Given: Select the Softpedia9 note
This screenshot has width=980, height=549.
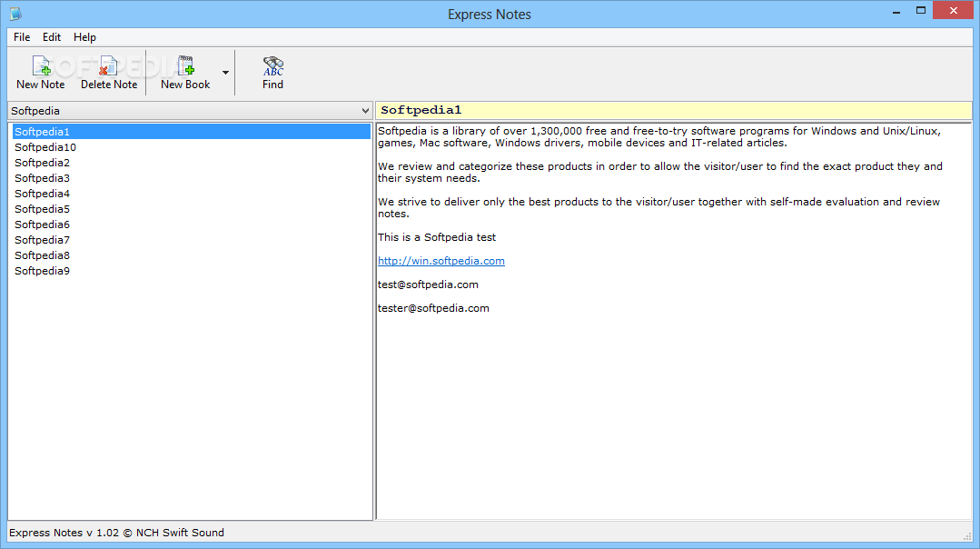Looking at the screenshot, I should coord(192,271).
